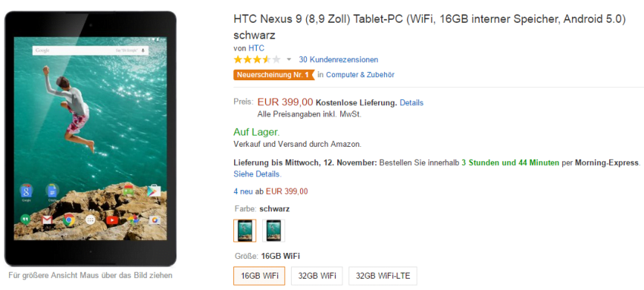Click the HTC brand link
Screen dimensions: 644x290
[256, 48]
